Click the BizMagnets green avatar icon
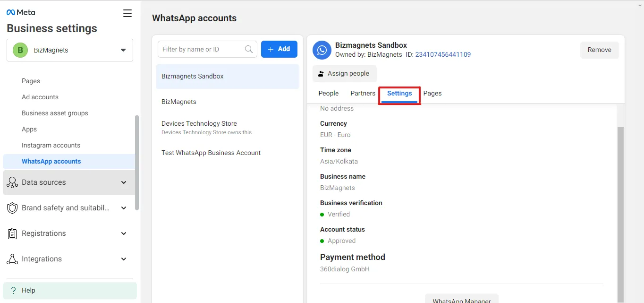This screenshot has width=644, height=303. click(x=20, y=50)
